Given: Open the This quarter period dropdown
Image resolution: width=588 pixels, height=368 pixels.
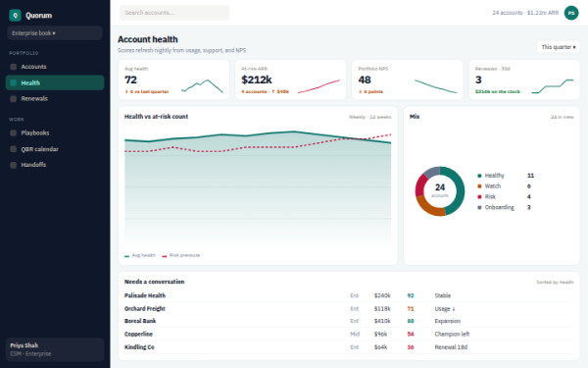Looking at the screenshot, I should point(558,47).
